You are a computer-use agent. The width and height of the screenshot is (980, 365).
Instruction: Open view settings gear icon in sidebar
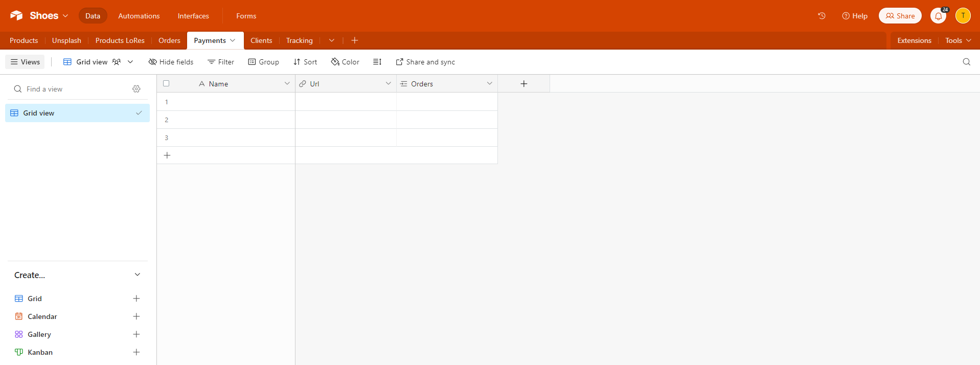click(136, 89)
